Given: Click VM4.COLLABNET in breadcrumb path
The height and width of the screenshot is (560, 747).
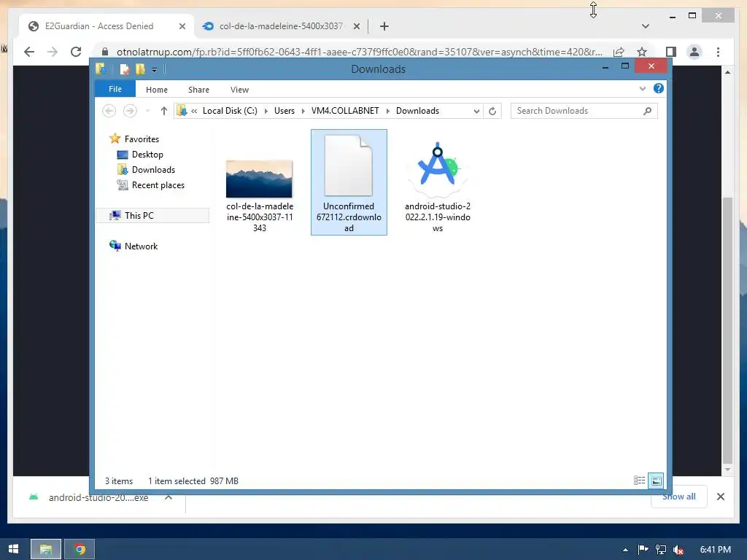Looking at the screenshot, I should (345, 111).
